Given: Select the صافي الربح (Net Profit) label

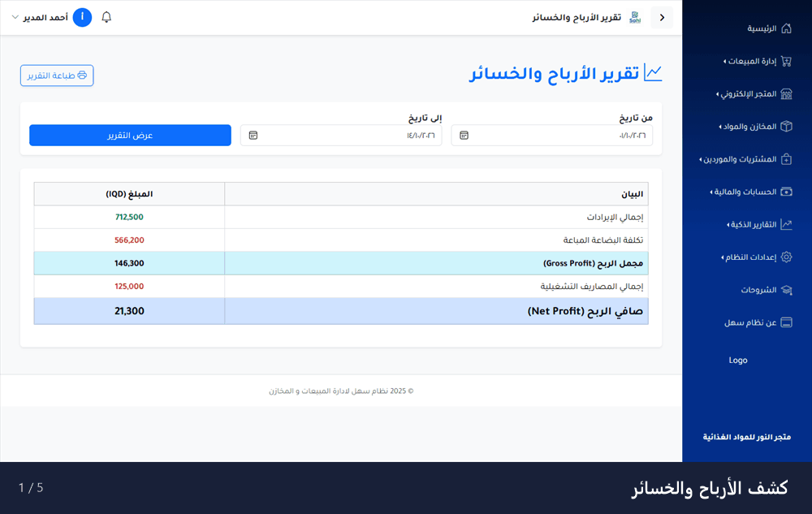Looking at the screenshot, I should tap(585, 311).
